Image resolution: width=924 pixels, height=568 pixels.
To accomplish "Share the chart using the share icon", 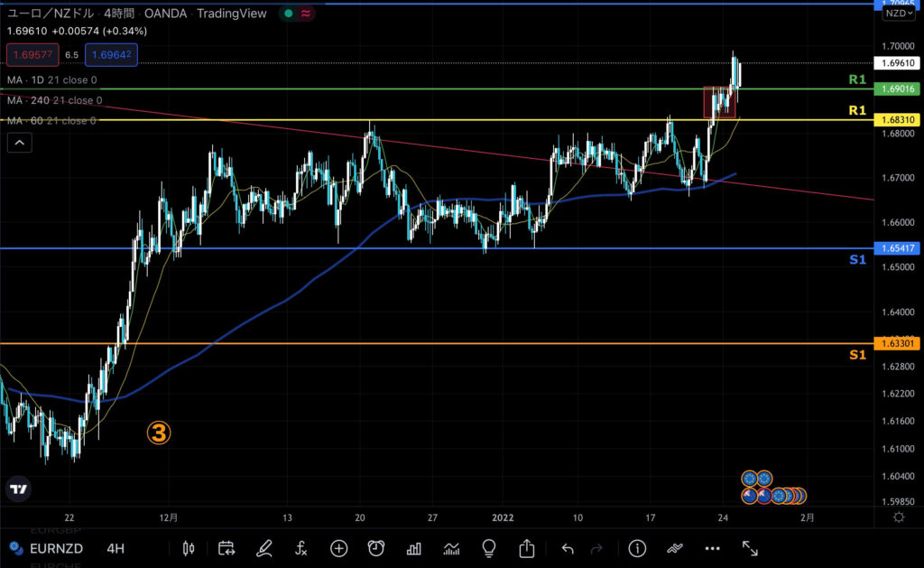I will click(x=527, y=548).
